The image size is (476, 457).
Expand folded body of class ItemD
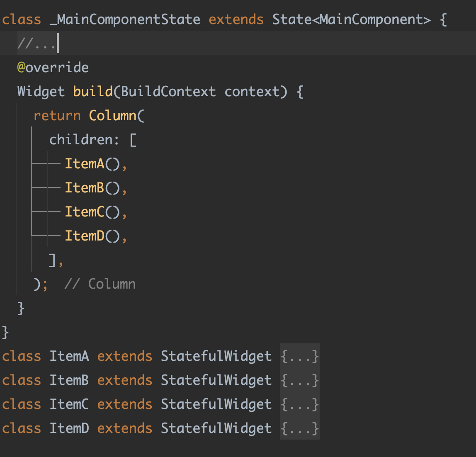pyautogui.click(x=299, y=428)
